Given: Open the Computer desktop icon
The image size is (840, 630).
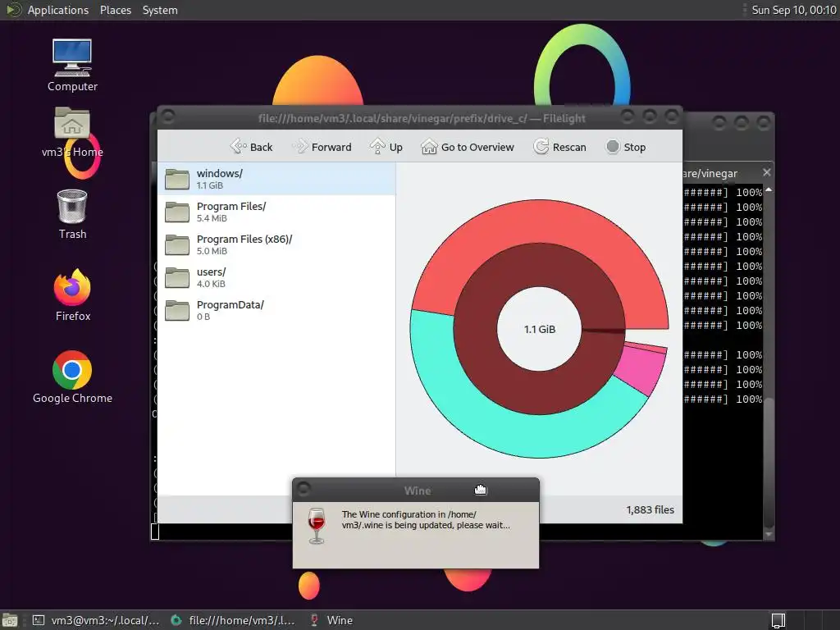Looking at the screenshot, I should click(x=72, y=66).
